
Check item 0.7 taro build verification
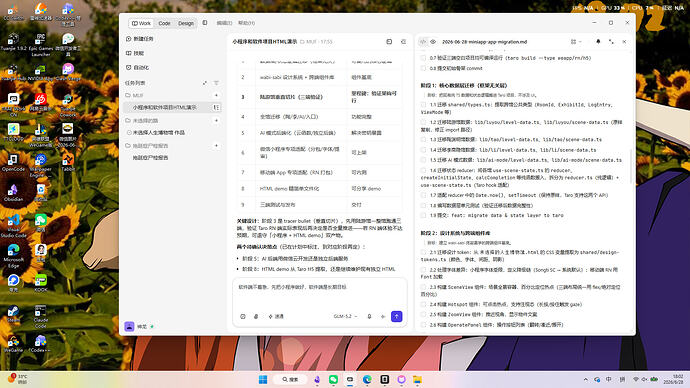coord(423,58)
